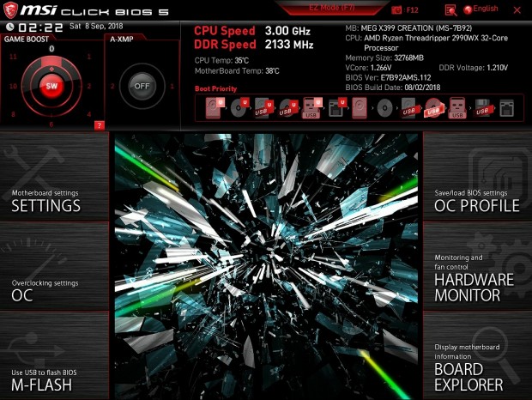
Task: Click the highlighted USB CD boot icon
Action: [x=432, y=108]
